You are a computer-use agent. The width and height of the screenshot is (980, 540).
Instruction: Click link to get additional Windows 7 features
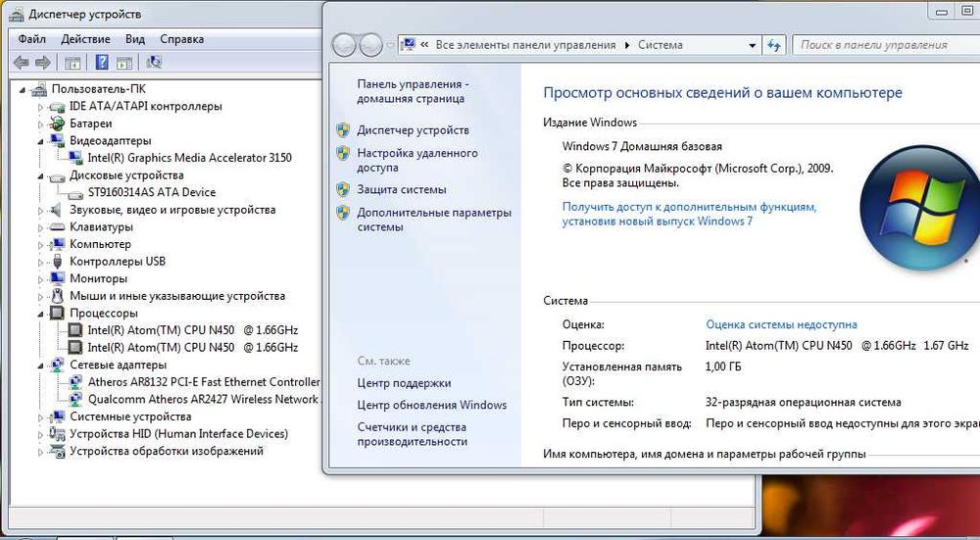click(689, 213)
